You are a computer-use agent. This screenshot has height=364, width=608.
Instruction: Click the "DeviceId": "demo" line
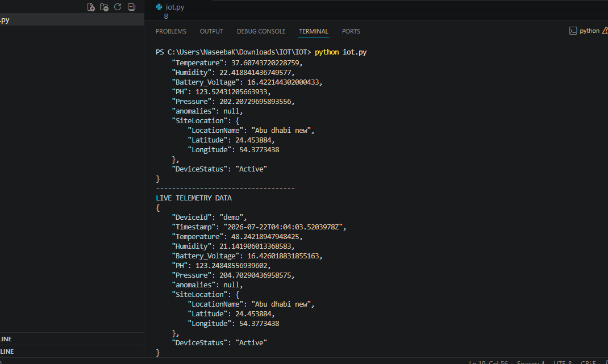[x=209, y=217]
